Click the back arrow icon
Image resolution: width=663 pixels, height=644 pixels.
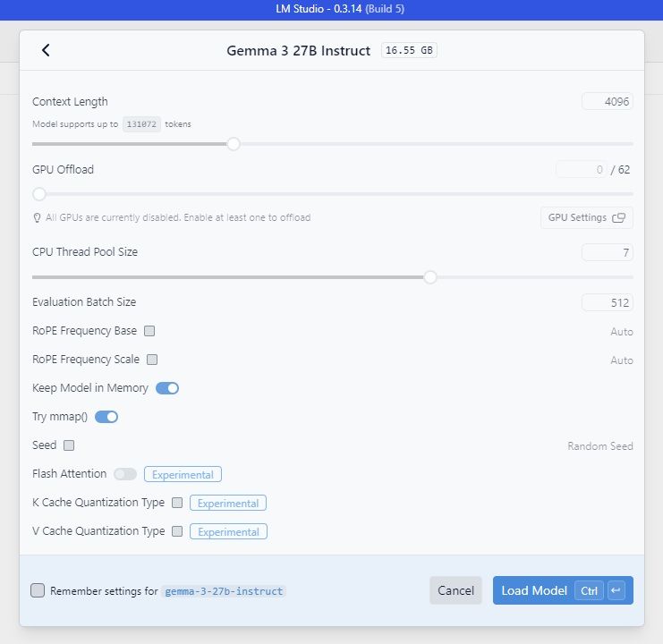47,51
